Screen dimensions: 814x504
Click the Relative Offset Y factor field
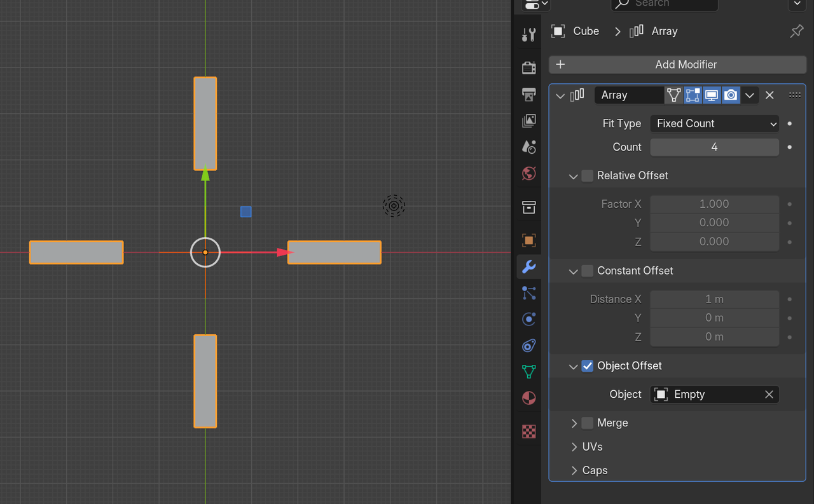click(715, 222)
